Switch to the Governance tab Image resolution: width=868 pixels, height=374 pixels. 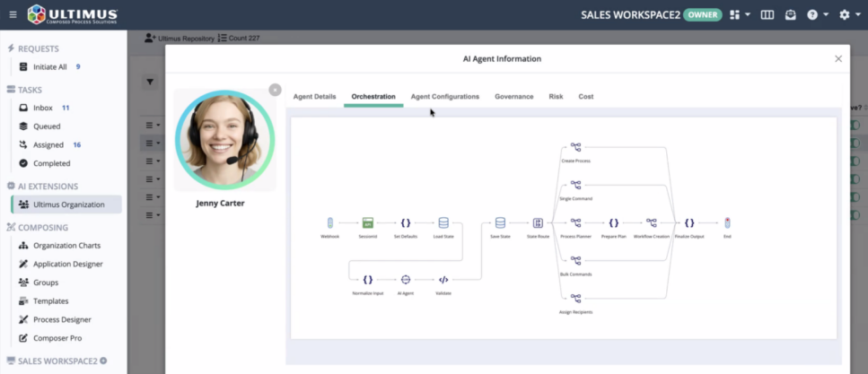(x=513, y=96)
